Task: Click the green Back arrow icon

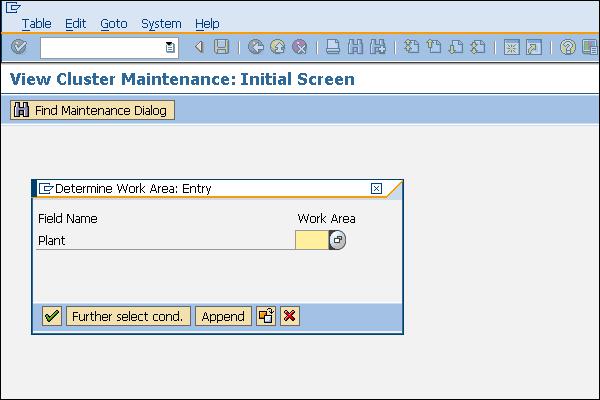Action: click(255, 47)
